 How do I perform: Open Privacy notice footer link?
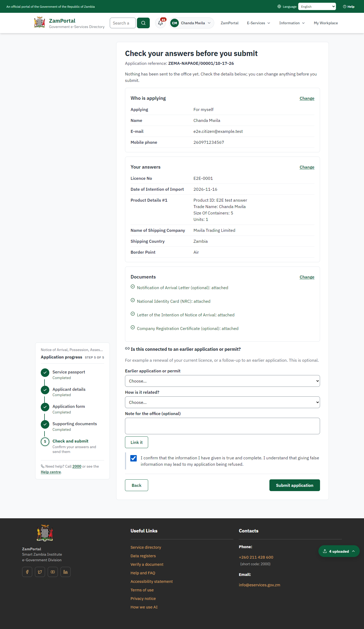[x=143, y=599]
